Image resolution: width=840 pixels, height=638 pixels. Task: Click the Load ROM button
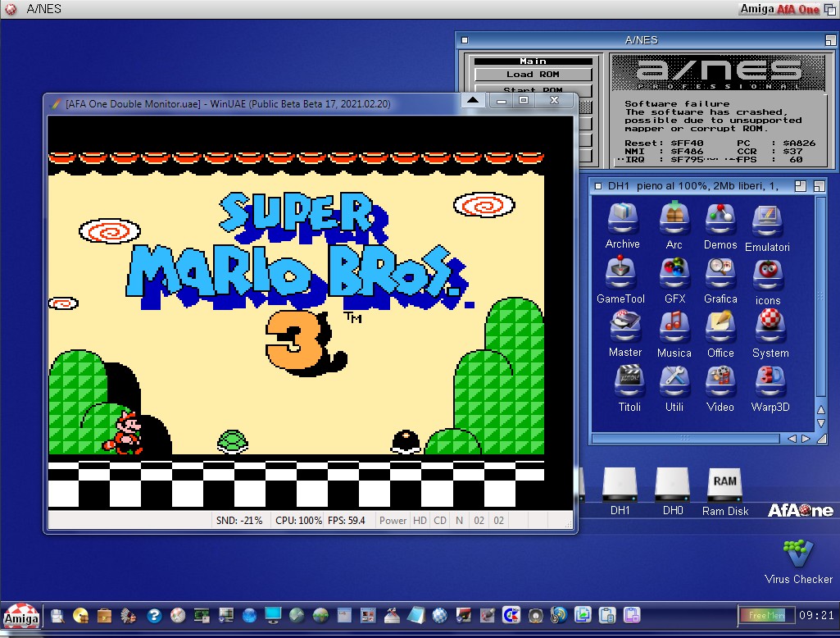coord(533,75)
